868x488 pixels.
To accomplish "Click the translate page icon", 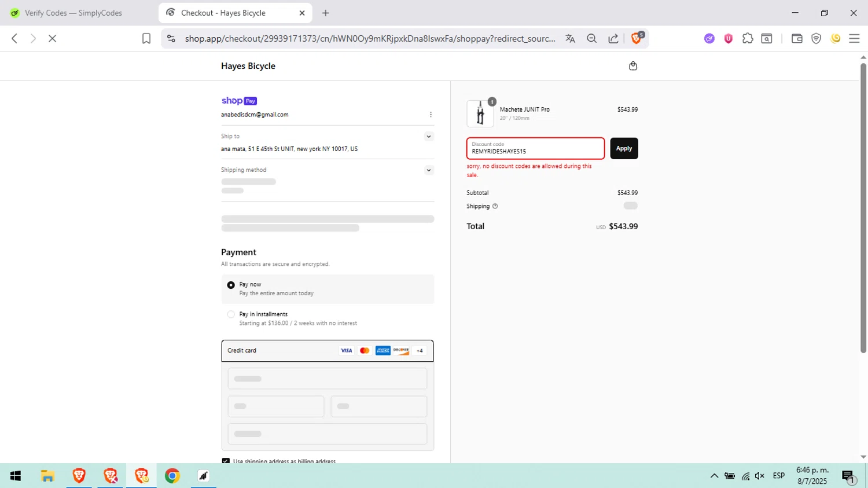I will click(571, 39).
